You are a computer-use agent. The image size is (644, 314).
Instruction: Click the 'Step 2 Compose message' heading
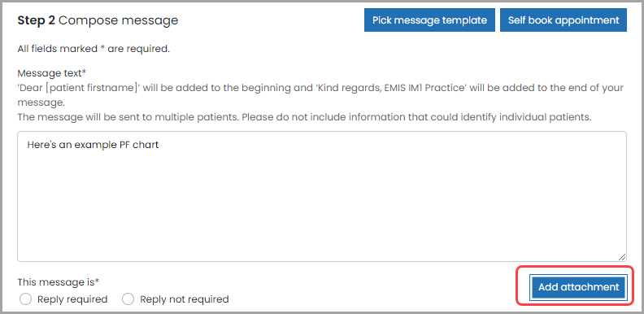click(x=98, y=20)
